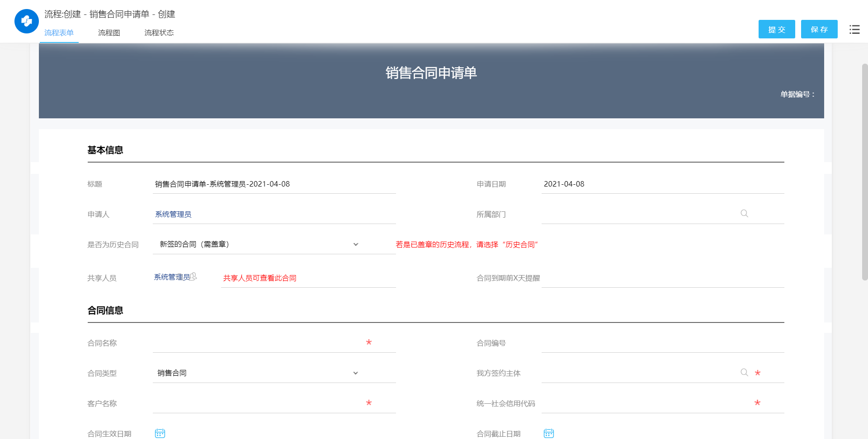Click the red hint 共享人员可查看此合同

[x=260, y=278]
